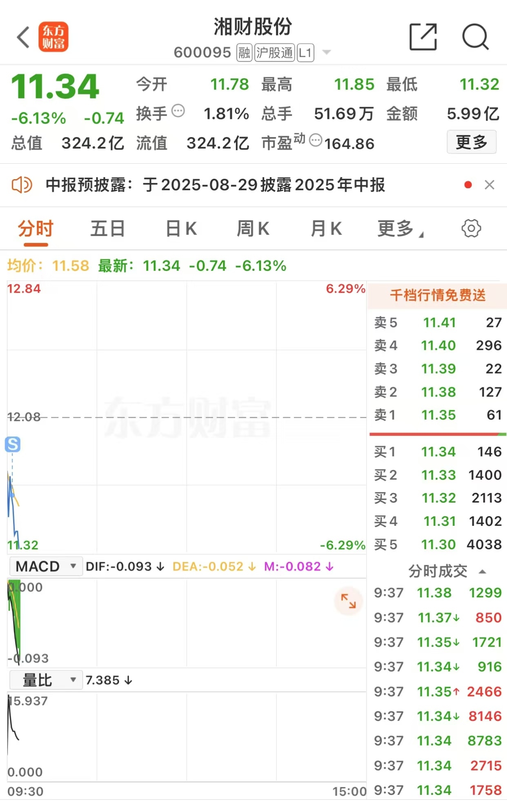Viewport: 507px width, 812px height.
Task: Open the share/export icon
Action: point(423,37)
